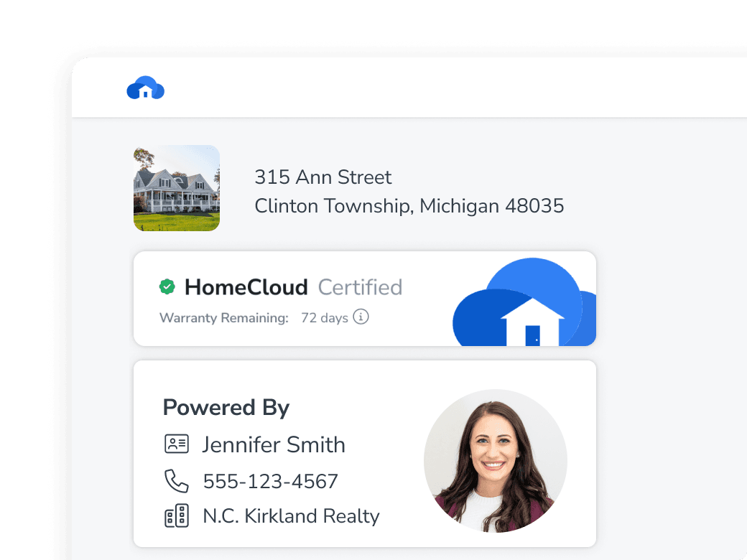Screen dimensions: 747x560
Task: Click the Powered By heading
Action: pos(226,408)
